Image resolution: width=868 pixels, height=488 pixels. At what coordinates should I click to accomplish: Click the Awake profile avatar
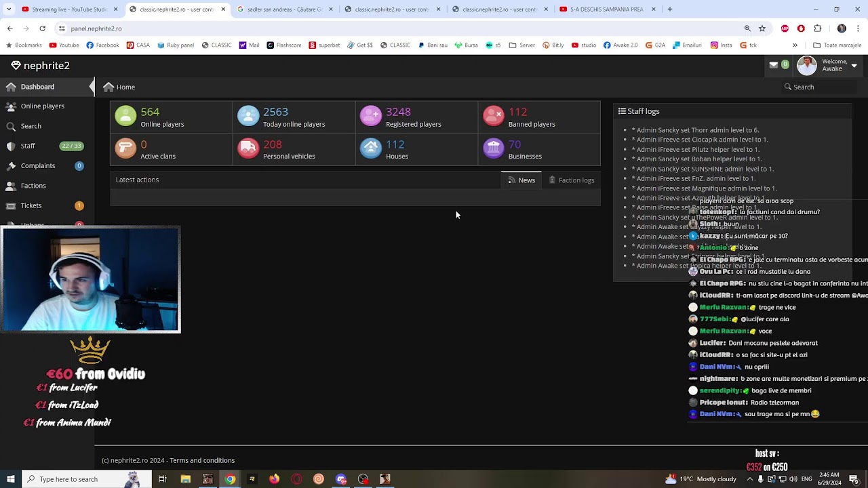click(x=807, y=65)
